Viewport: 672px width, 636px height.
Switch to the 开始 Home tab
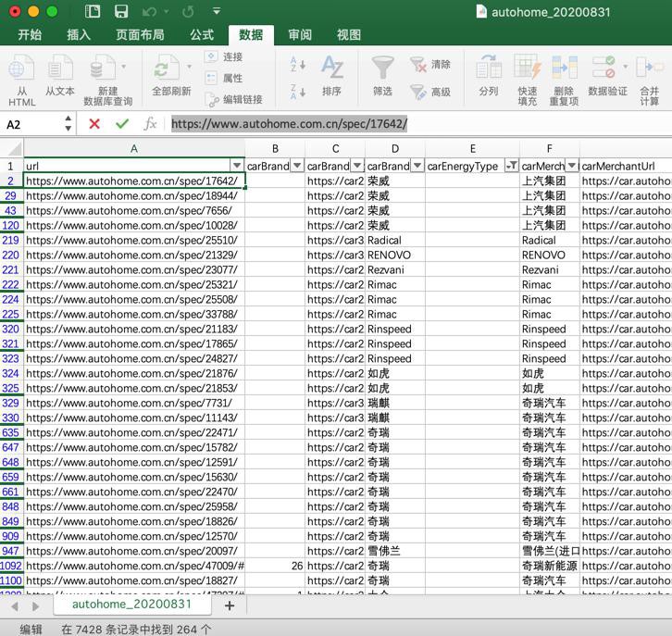(30, 34)
